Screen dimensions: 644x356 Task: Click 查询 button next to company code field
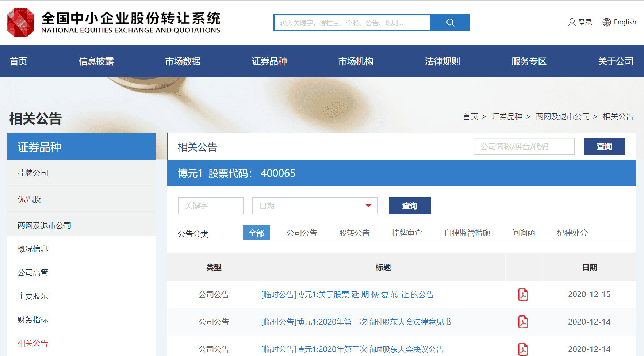click(604, 146)
